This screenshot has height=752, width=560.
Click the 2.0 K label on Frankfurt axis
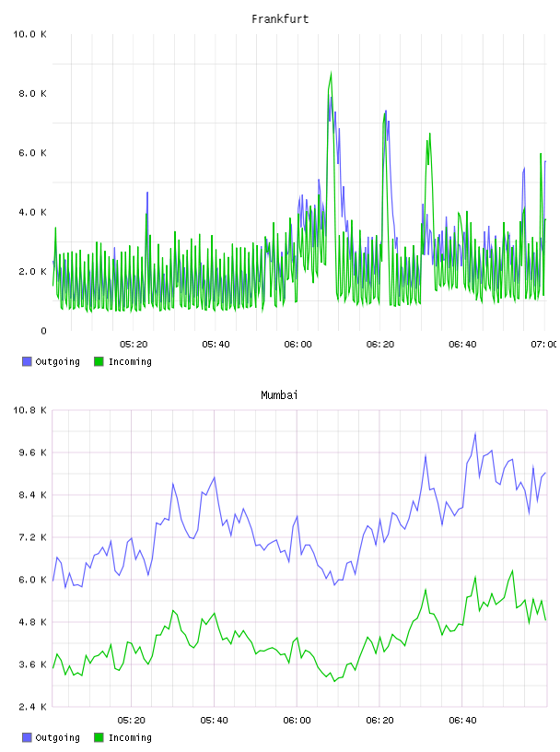tap(32, 272)
